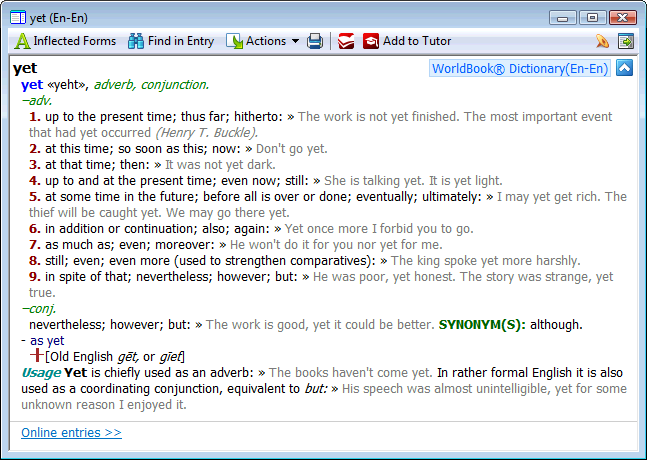Image resolution: width=647 pixels, height=460 pixels.
Task: Click the green '–conj.' label
Action: 39,309
